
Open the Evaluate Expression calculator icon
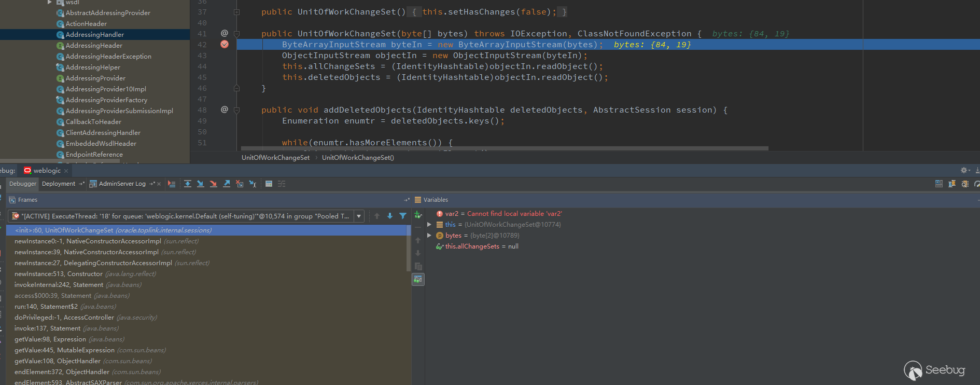269,184
